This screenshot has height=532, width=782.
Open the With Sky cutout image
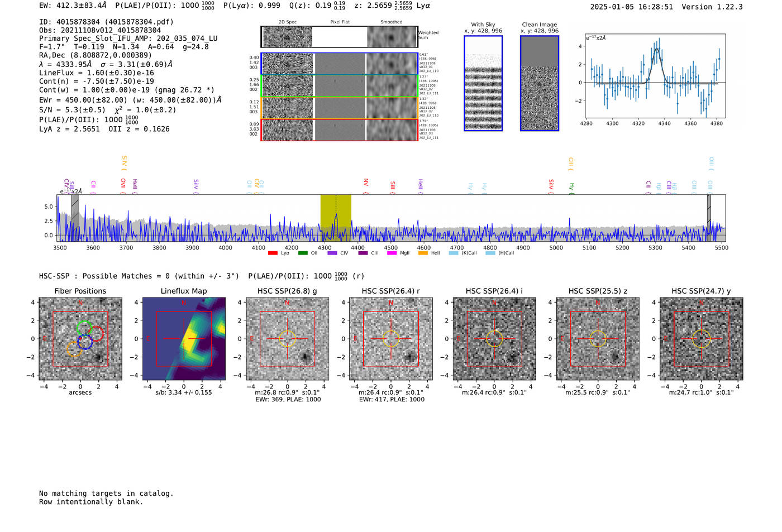tap(483, 83)
